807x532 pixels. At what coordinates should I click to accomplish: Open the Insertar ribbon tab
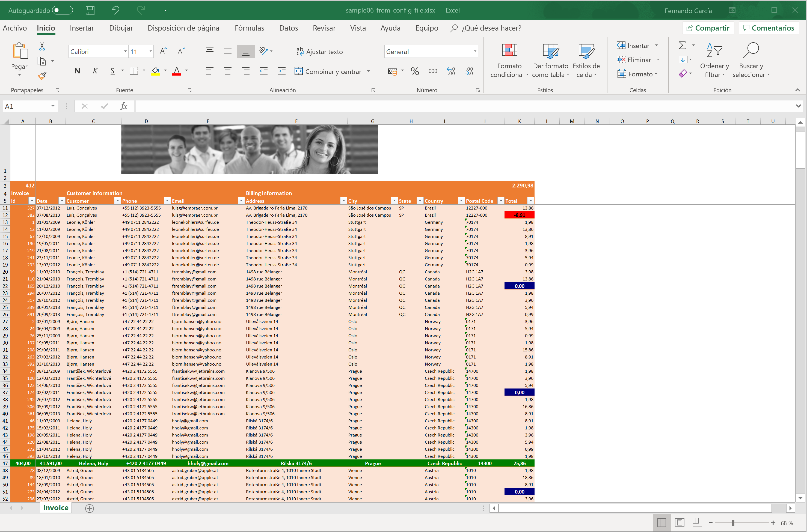[82, 28]
